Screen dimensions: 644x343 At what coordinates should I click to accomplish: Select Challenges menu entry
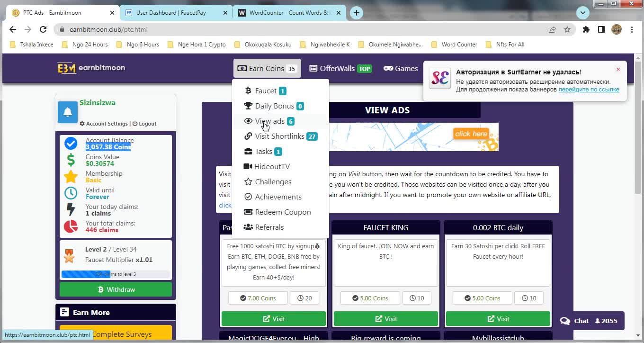tap(280, 182)
